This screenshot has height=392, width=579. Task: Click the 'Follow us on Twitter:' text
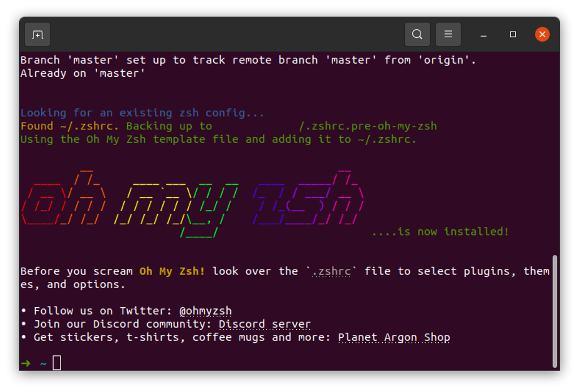tap(103, 311)
